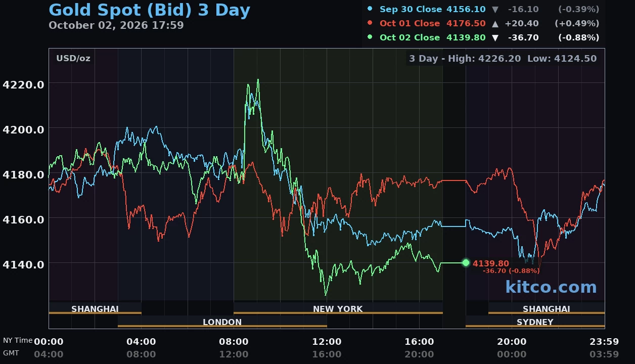This screenshot has width=635, height=364.
Task: Click the green current price marker dot
Action: [466, 263]
